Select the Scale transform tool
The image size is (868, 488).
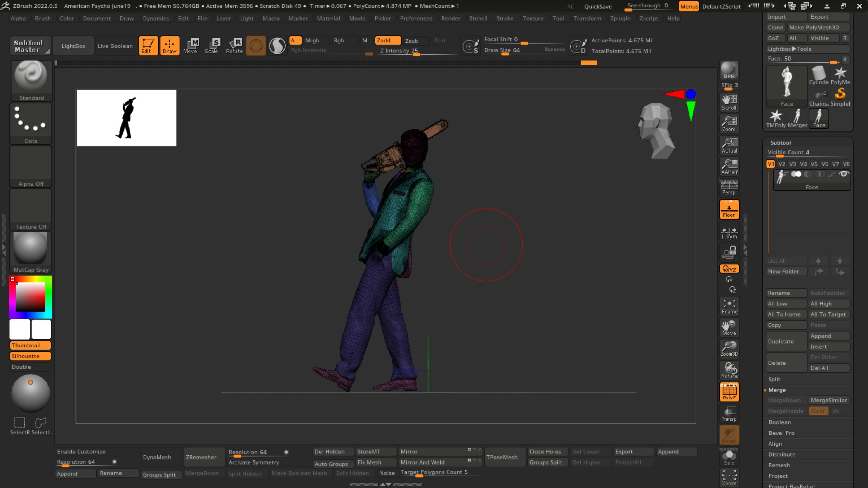point(212,45)
